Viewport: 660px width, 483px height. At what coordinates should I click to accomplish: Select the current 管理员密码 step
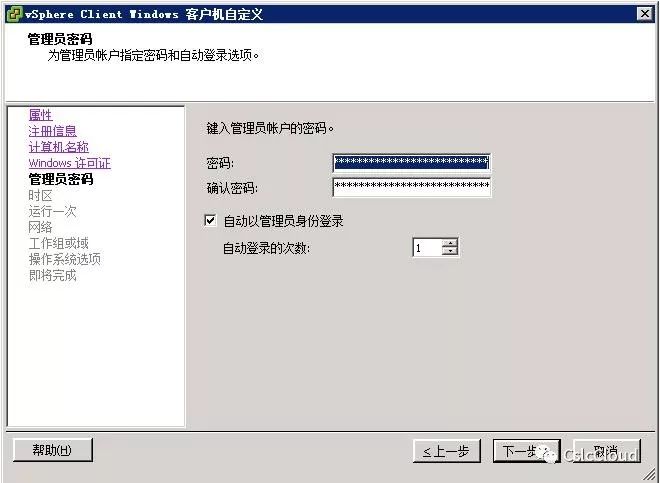click(61, 179)
